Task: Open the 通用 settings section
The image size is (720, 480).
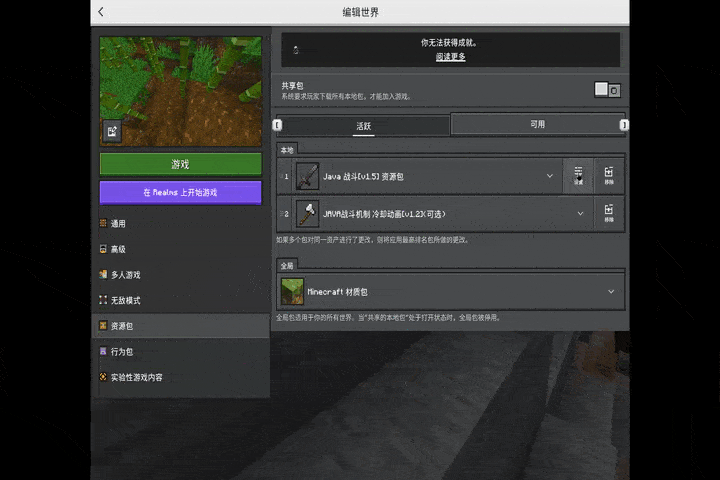Action: coord(181,224)
